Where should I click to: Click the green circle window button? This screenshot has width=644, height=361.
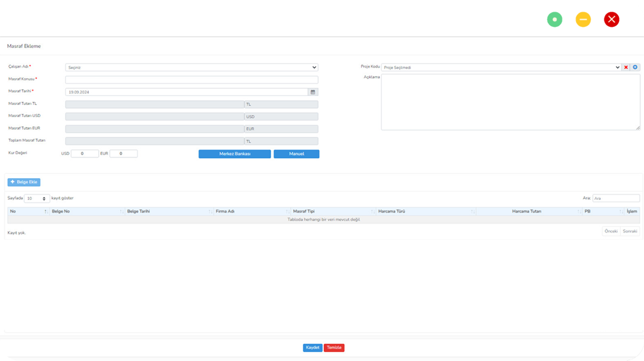(x=555, y=19)
